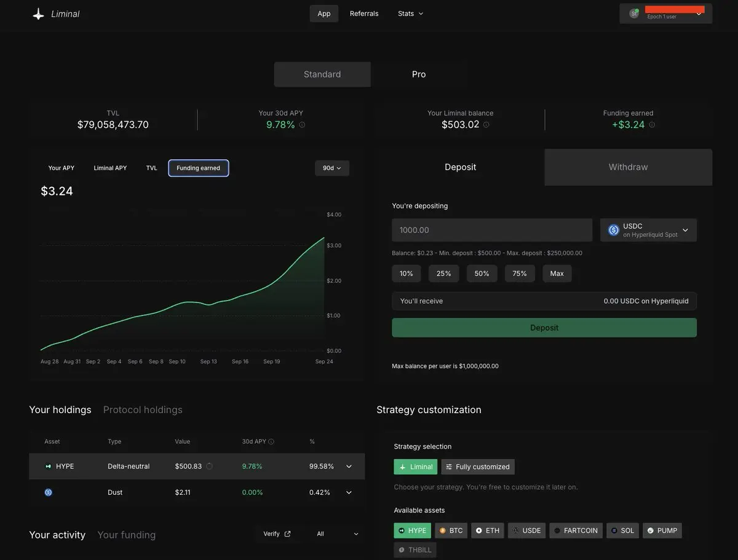Switch to Protocol holdings tab
This screenshot has width=738, height=560.
[x=143, y=410]
